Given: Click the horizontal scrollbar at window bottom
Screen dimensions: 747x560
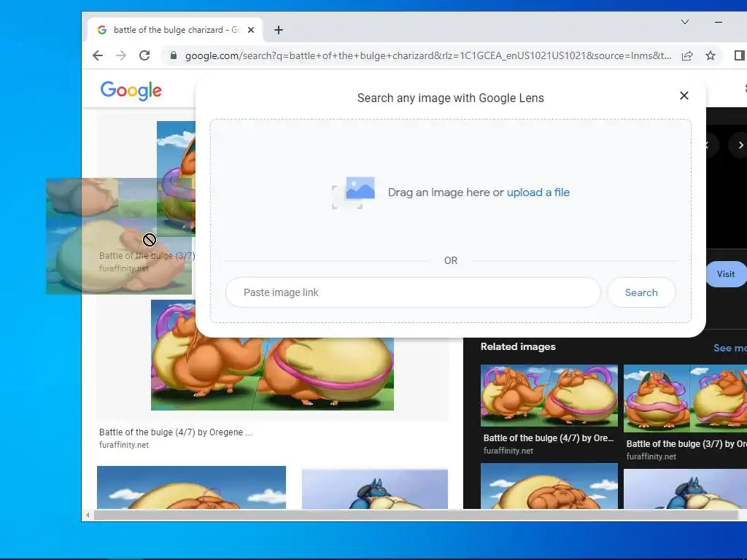Looking at the screenshot, I should pyautogui.click(x=415, y=515).
